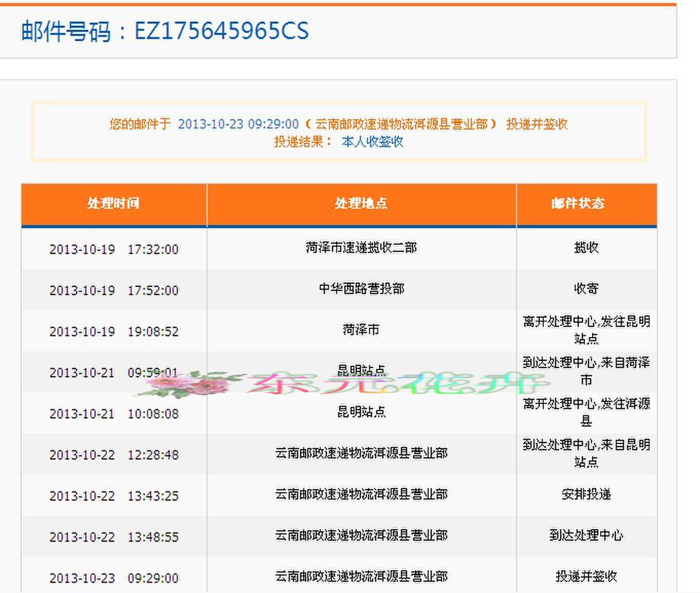
Task: Click location 菏泽市速递揽收二部
Action: click(361, 248)
